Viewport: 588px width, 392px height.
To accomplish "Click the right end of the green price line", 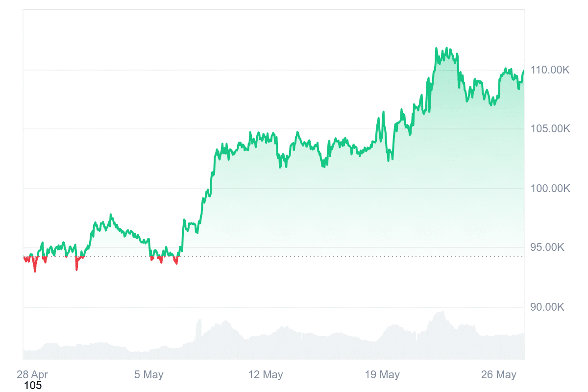I will (x=524, y=71).
